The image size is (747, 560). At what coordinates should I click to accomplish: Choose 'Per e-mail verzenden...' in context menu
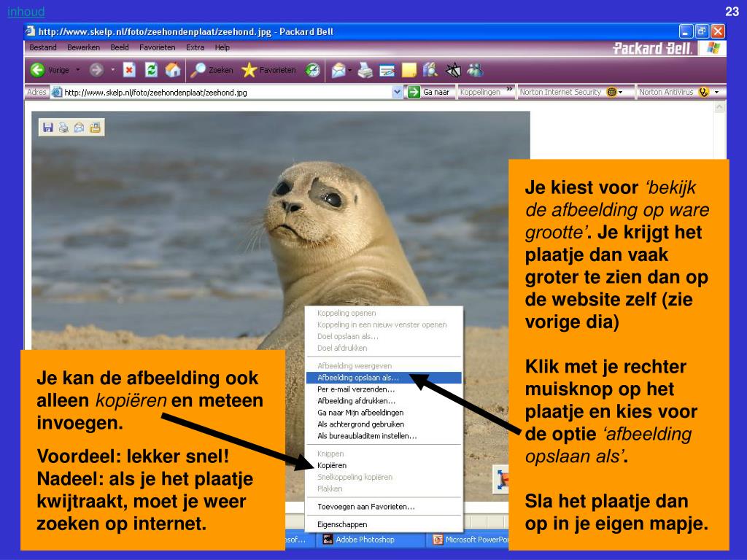(384, 389)
